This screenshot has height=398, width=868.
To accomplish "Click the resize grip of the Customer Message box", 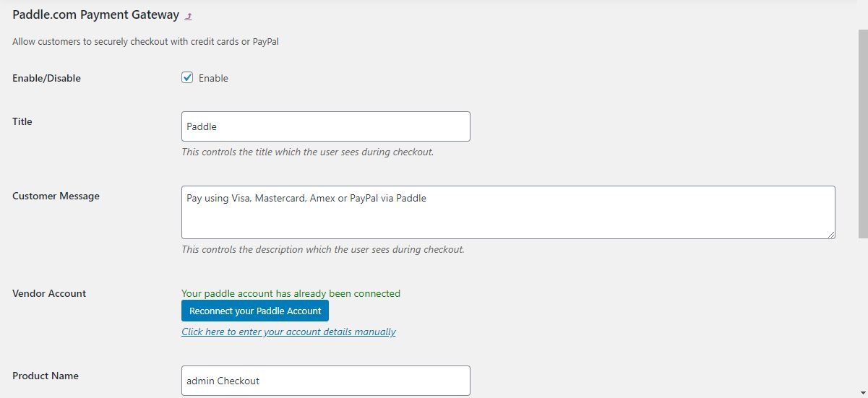I will (831, 235).
